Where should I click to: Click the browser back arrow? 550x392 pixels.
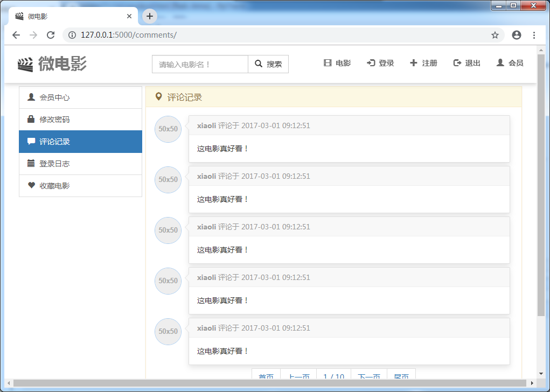[x=16, y=35]
